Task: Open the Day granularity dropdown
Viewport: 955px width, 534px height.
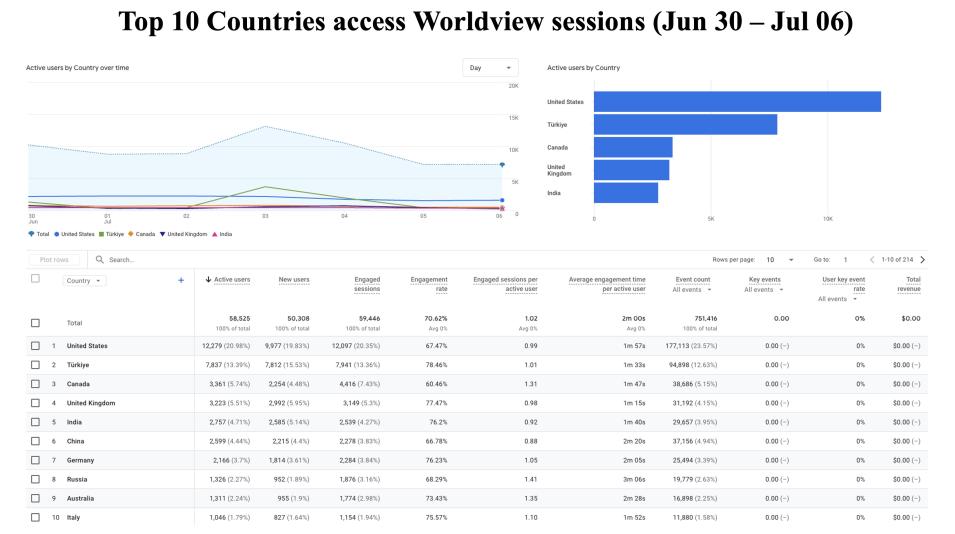Action: click(x=490, y=68)
